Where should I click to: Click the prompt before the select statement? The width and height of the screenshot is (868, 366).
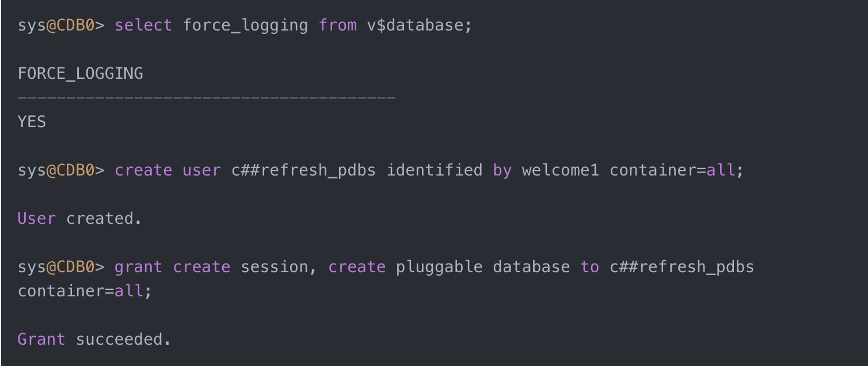click(61, 26)
